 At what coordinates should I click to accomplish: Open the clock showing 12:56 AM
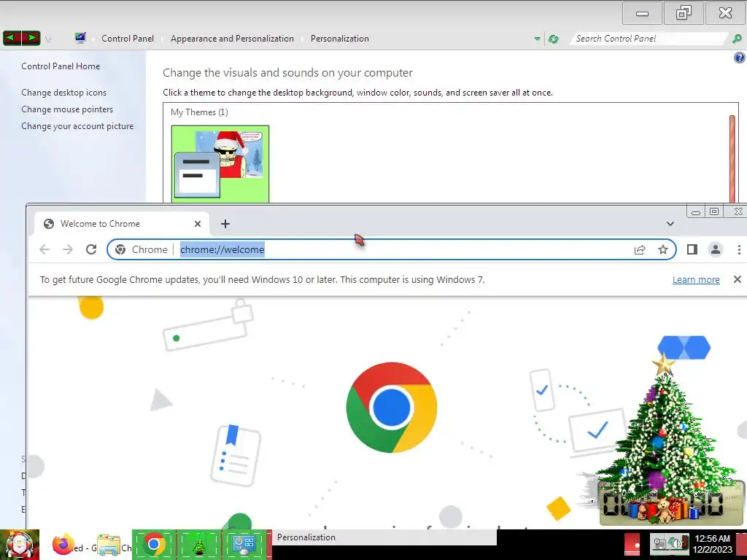pos(712,544)
